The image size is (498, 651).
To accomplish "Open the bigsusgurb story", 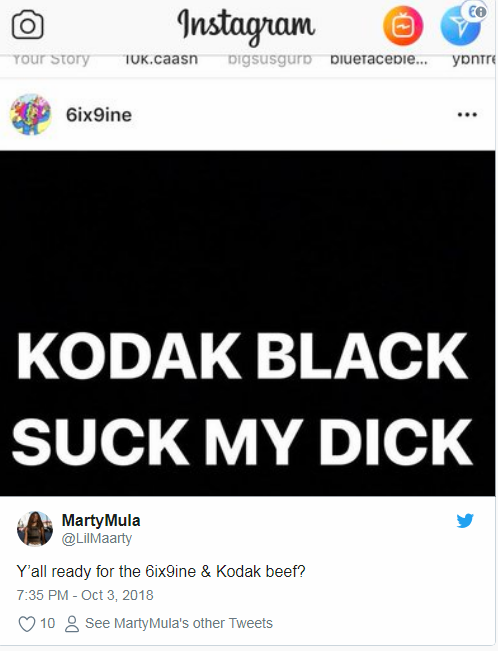I will point(270,59).
